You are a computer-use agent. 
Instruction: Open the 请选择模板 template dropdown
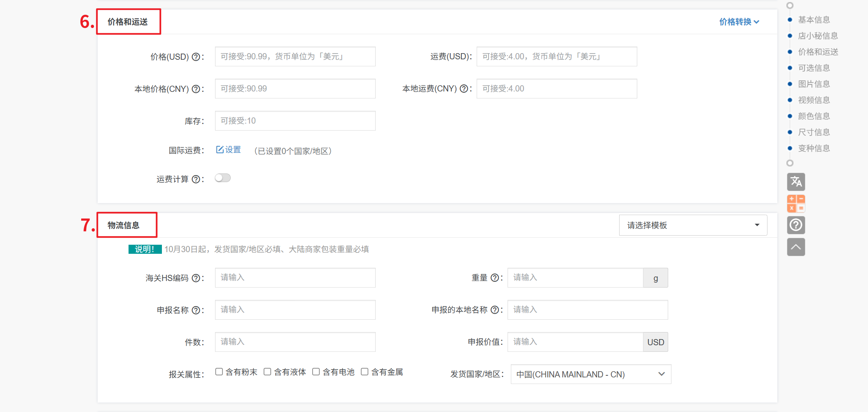tap(693, 225)
